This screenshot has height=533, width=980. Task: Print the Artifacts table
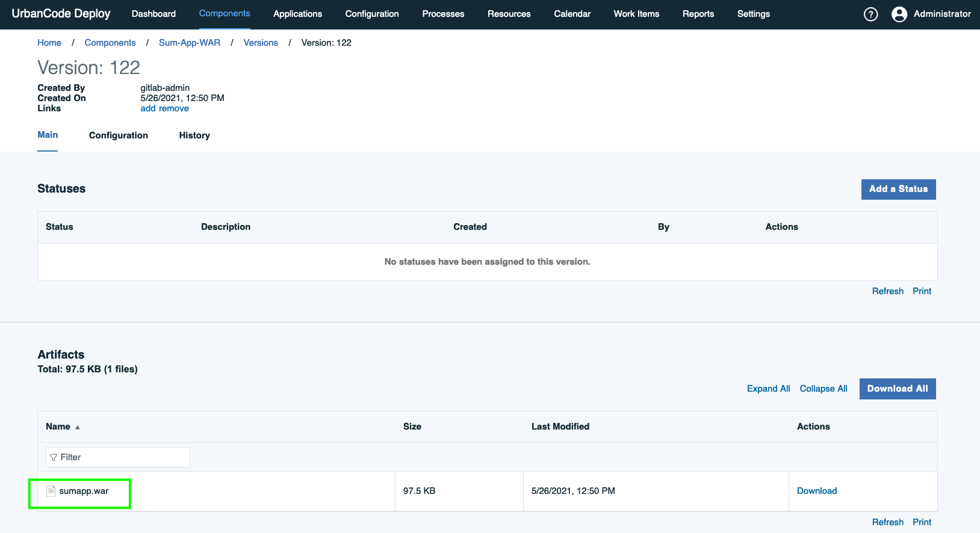click(x=922, y=522)
